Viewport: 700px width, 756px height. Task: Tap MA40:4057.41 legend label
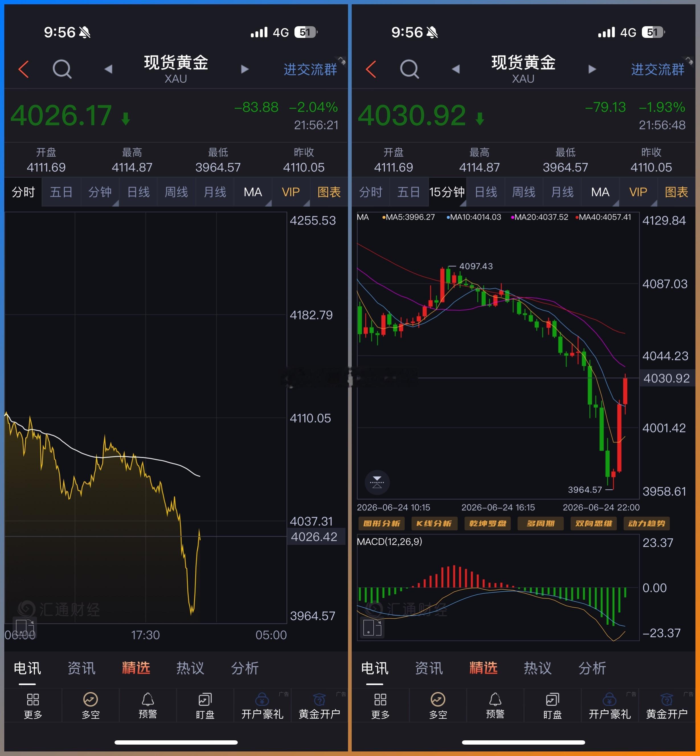click(x=603, y=217)
